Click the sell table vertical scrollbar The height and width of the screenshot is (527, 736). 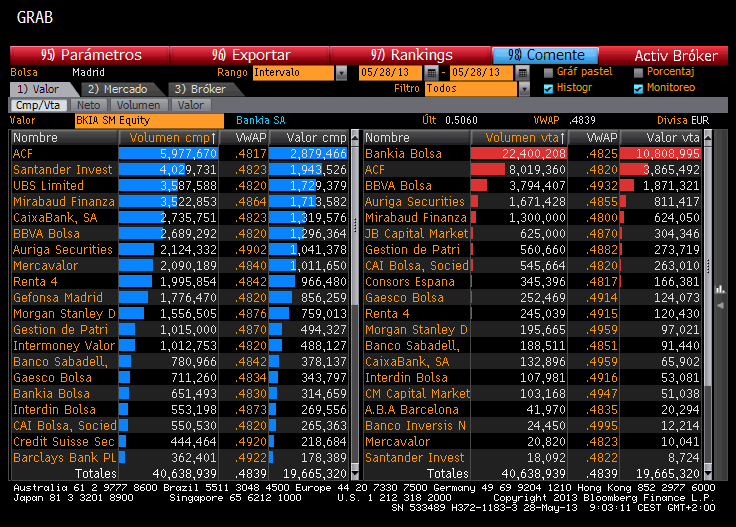click(708, 305)
